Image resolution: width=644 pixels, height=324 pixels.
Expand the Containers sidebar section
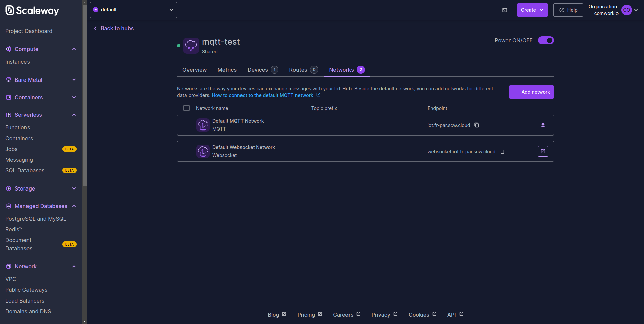click(74, 97)
